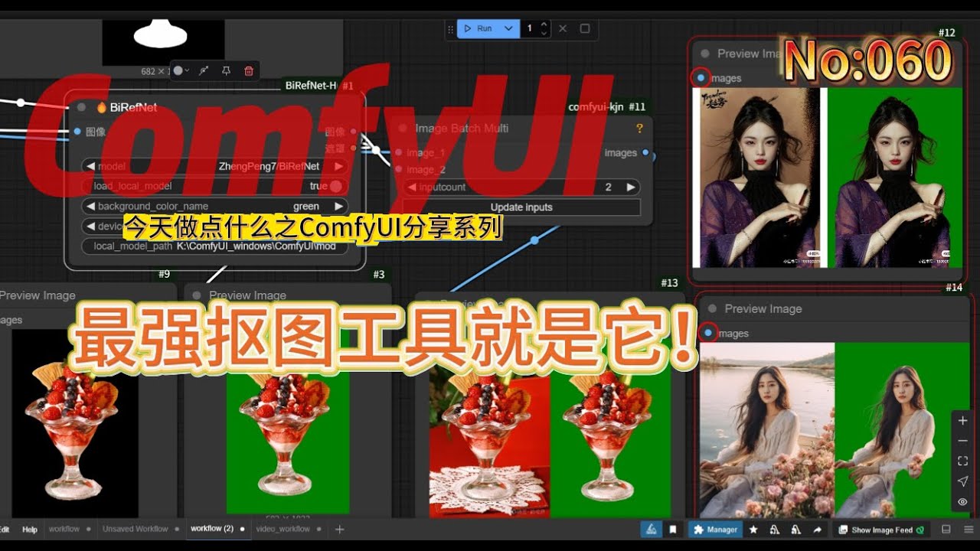Cancel the current run with the X icon
Viewport: 980px width, 551px height.
click(x=563, y=28)
